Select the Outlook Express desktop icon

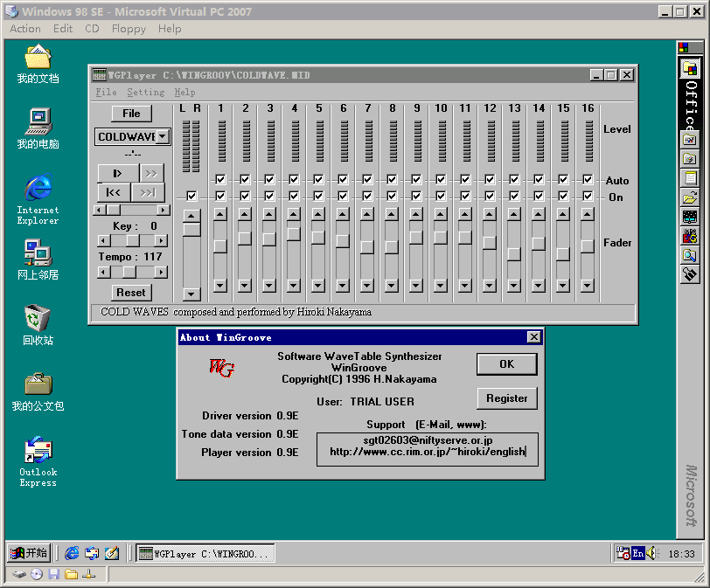tap(38, 462)
